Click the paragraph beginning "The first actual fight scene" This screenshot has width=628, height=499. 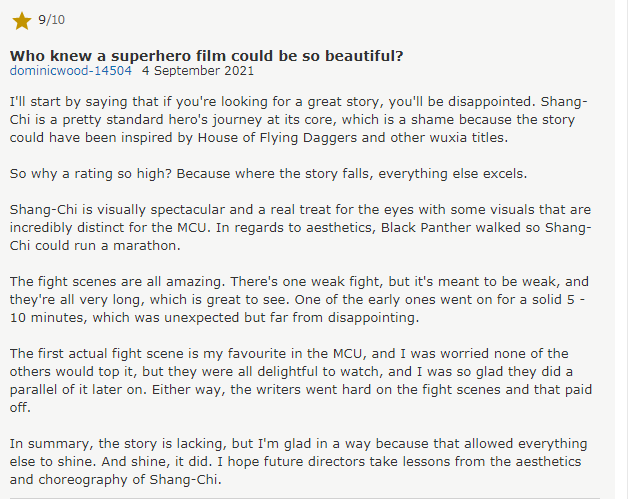tap(301, 380)
